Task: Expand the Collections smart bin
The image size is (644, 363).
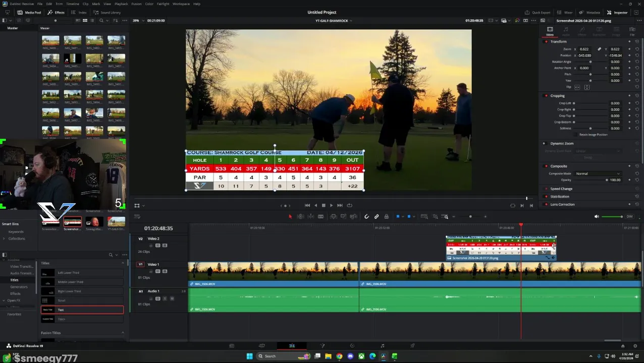Action: [4, 238]
